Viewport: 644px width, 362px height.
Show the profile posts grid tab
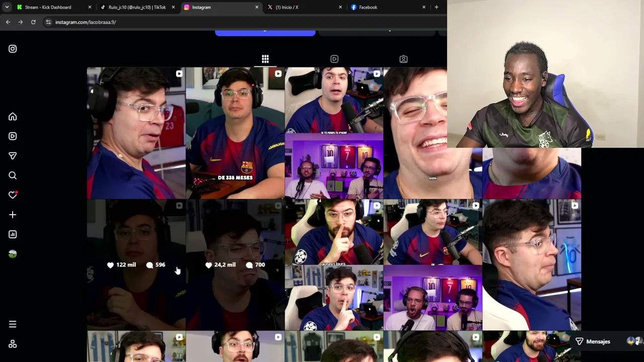coord(265,59)
